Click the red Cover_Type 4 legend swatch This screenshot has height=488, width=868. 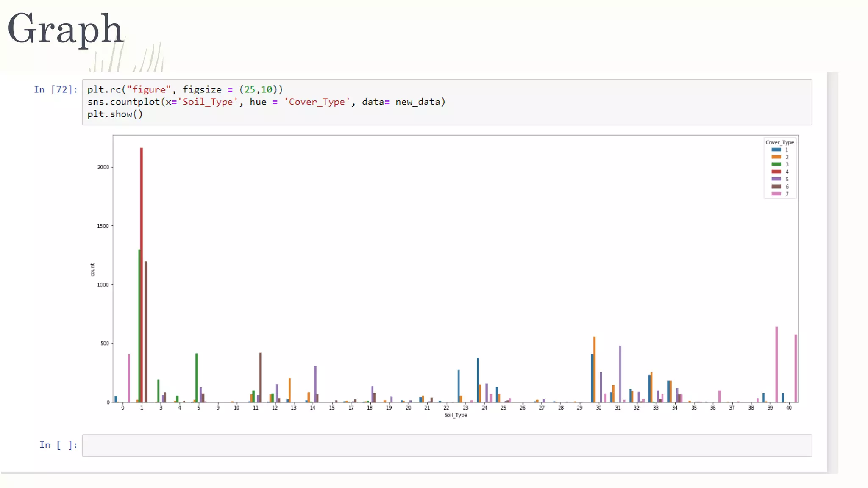click(x=776, y=172)
